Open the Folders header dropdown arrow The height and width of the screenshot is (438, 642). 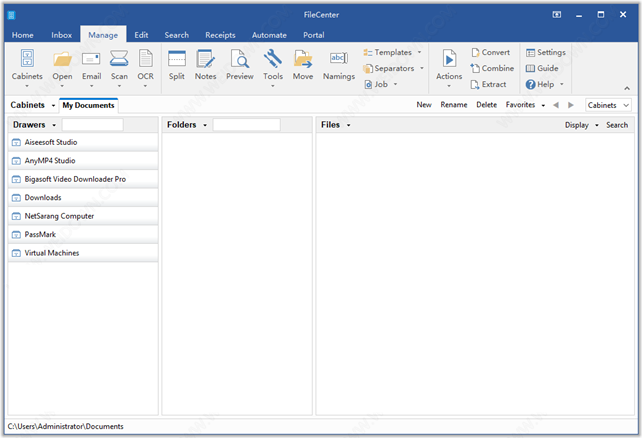click(x=205, y=125)
